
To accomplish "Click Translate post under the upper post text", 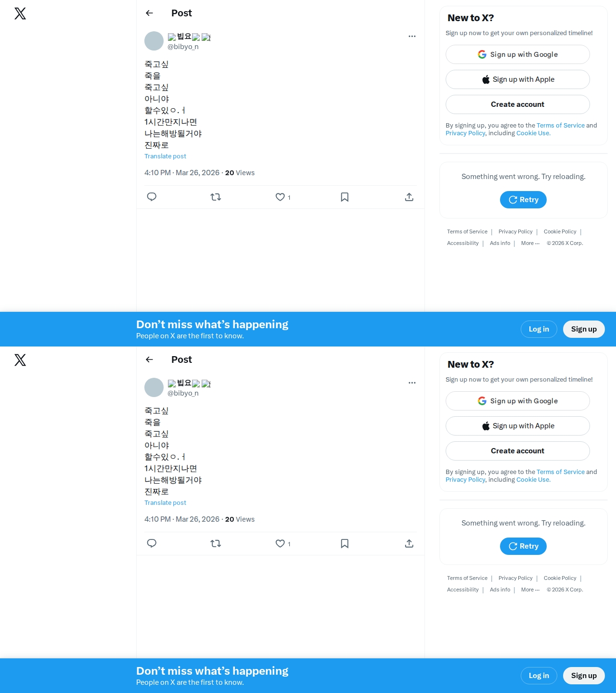I will point(165,156).
